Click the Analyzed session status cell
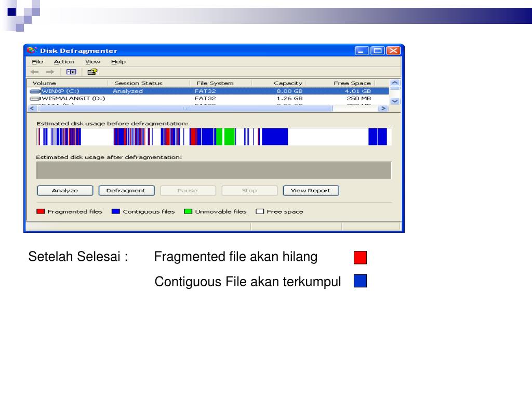This screenshot has height=399, width=532. pyautogui.click(x=128, y=91)
